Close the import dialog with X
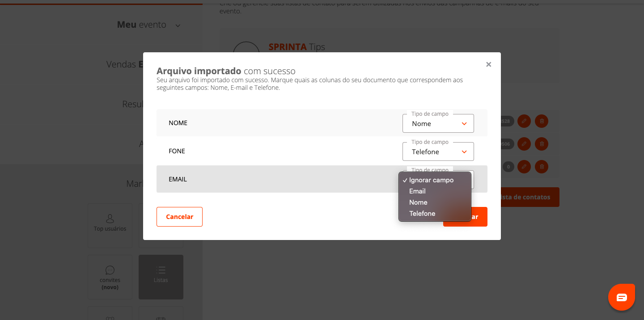 pos(488,64)
